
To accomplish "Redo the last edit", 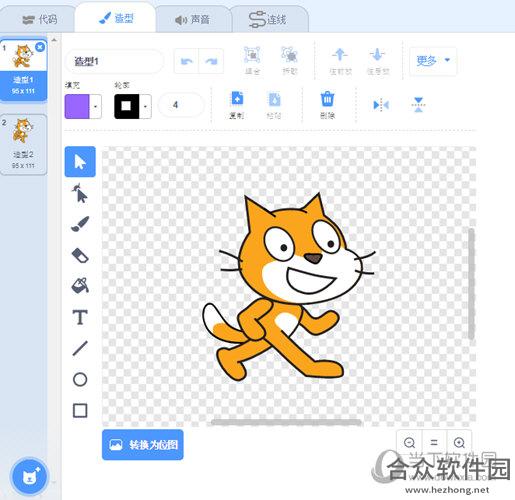I will coord(211,61).
